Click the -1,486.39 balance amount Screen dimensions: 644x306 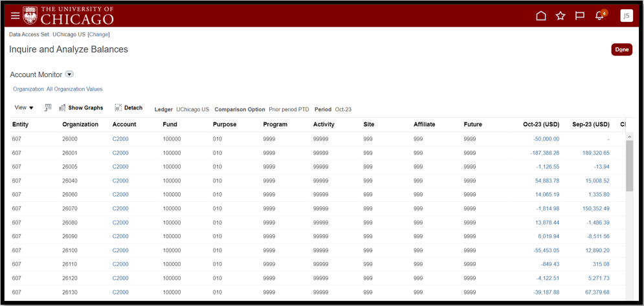(x=599, y=222)
